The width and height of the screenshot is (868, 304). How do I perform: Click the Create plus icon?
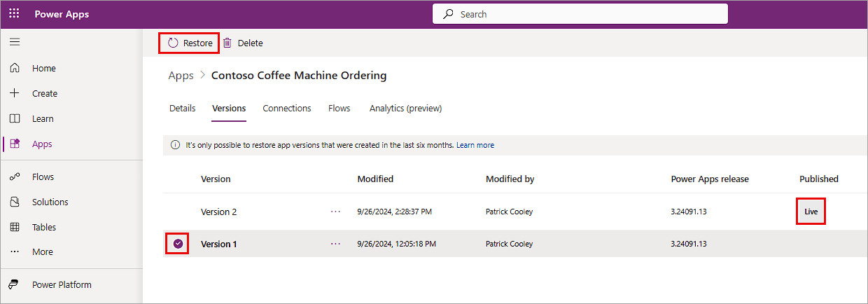(x=14, y=93)
